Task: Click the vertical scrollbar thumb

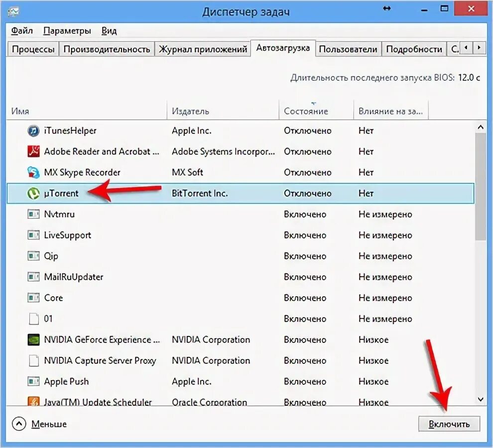Action: pyautogui.click(x=481, y=187)
